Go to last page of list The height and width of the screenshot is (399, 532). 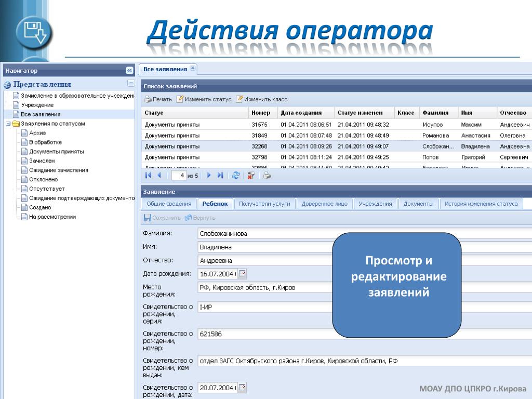click(220, 175)
